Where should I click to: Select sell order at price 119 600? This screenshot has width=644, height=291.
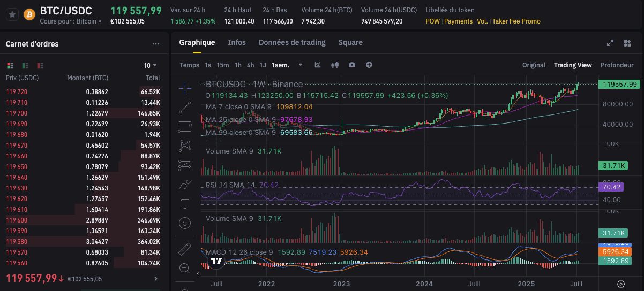coord(83,220)
